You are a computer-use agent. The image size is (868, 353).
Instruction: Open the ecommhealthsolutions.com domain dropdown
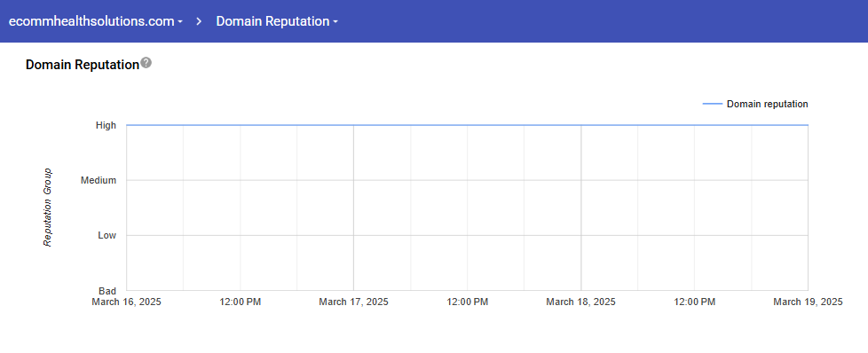96,21
